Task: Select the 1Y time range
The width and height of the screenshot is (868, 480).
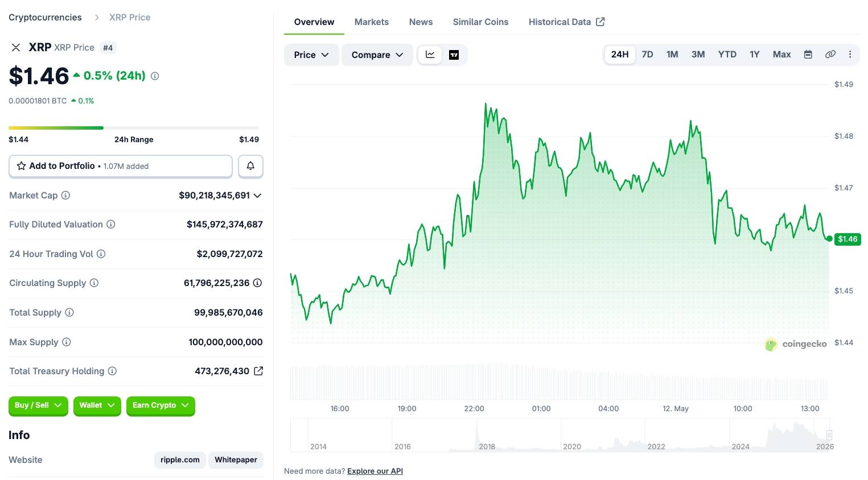Action: 754,55
